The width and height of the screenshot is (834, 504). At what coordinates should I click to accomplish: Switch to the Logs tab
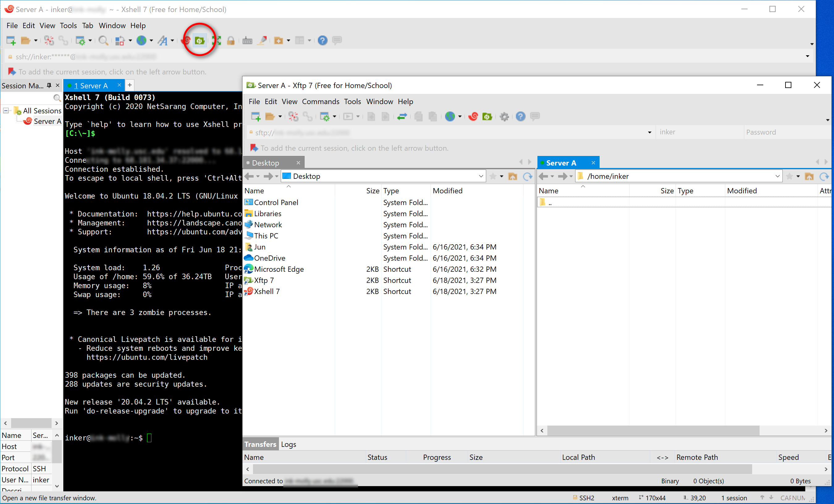click(x=289, y=444)
